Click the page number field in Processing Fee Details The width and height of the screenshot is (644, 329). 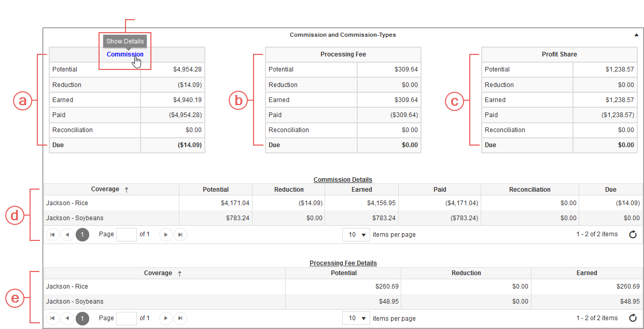click(x=127, y=318)
